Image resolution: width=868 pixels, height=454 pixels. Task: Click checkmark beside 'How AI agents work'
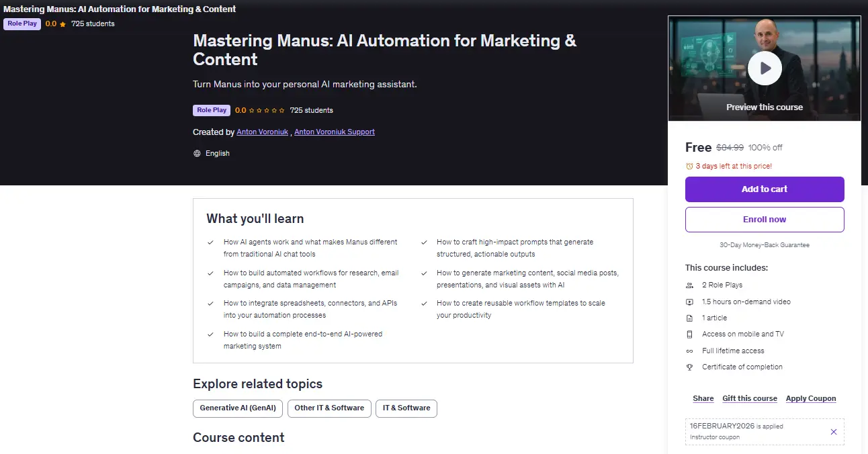tap(211, 242)
